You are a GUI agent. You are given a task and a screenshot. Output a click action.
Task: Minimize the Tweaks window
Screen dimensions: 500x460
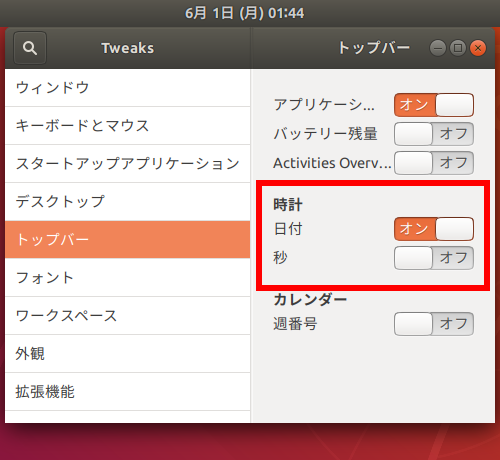[x=438, y=48]
